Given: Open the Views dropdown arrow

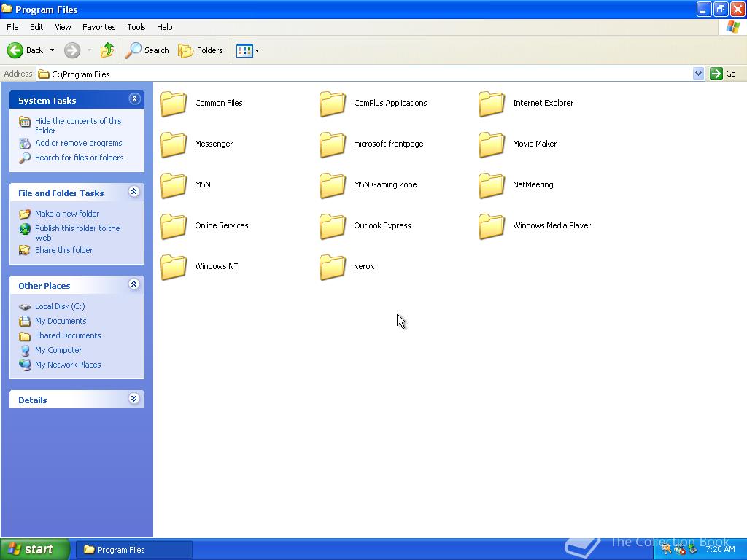Looking at the screenshot, I should pyautogui.click(x=258, y=50).
